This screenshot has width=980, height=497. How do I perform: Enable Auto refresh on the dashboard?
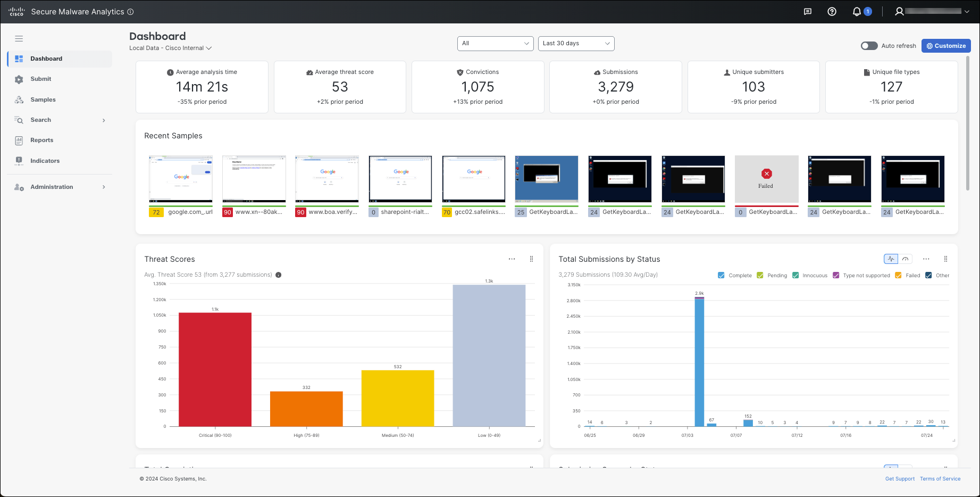coord(869,46)
